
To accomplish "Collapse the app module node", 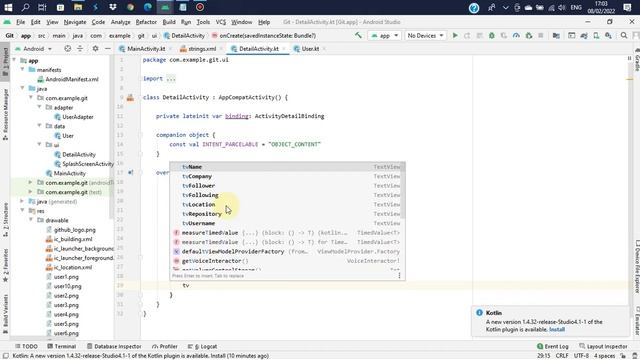I will (x=14, y=60).
